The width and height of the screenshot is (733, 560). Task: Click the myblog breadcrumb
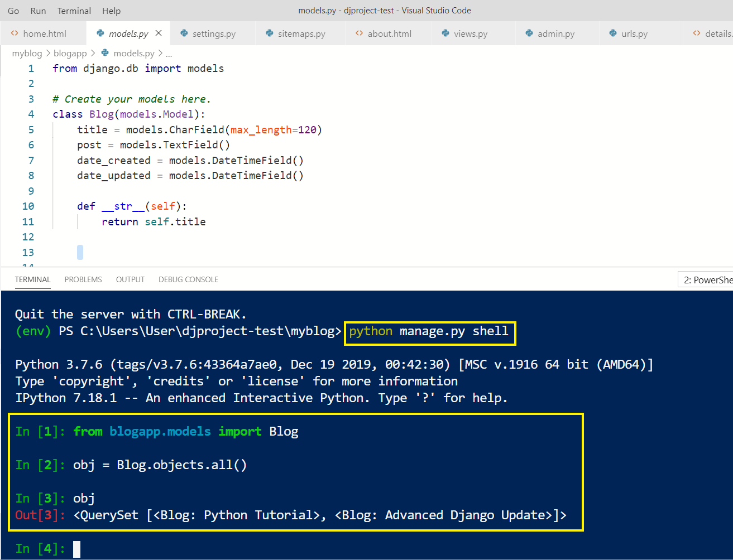[27, 53]
